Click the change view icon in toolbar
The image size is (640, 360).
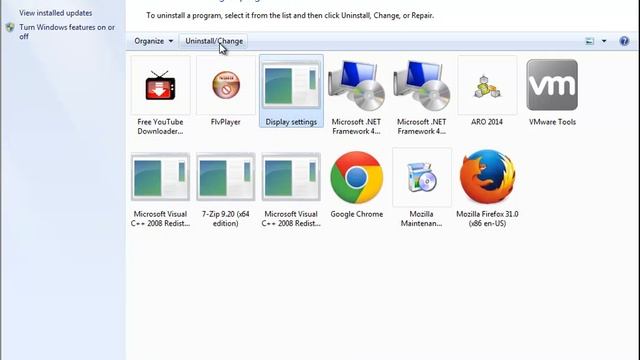[x=589, y=41]
